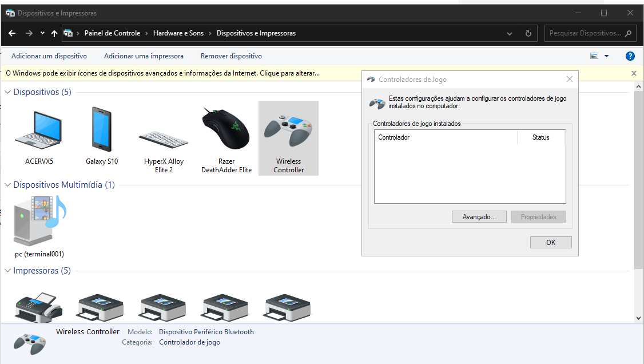The width and height of the screenshot is (644, 364).
Task: Go up one folder level
Action: (54, 33)
